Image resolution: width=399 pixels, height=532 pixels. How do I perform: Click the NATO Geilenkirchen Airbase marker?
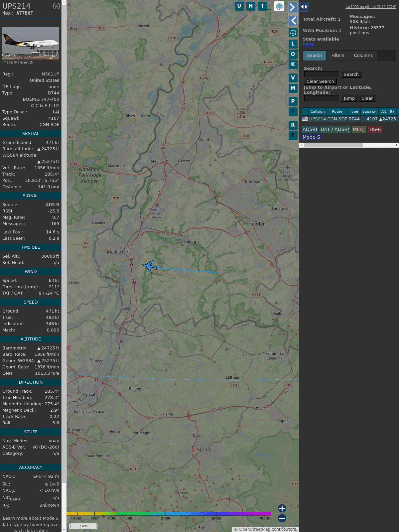[x=288, y=167]
